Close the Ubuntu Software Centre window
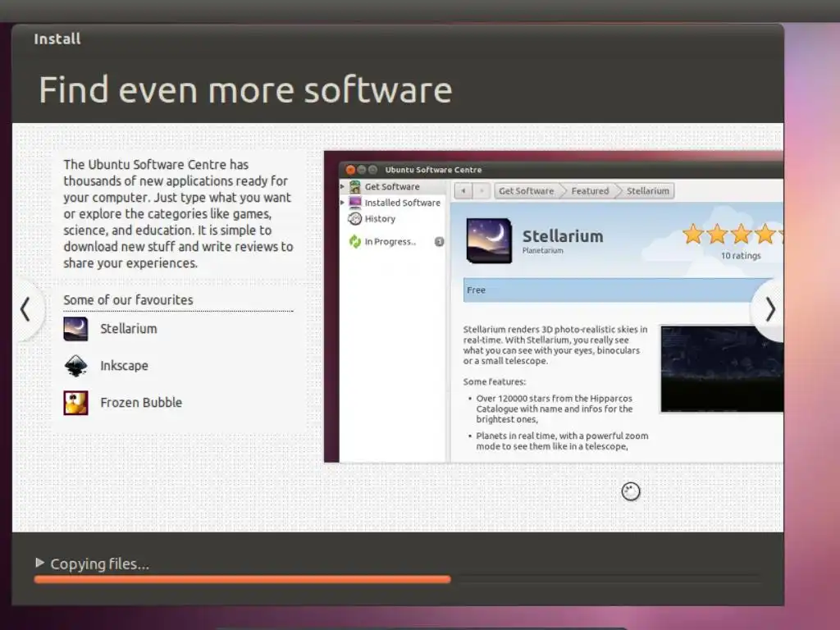This screenshot has width=840, height=630. (x=350, y=170)
